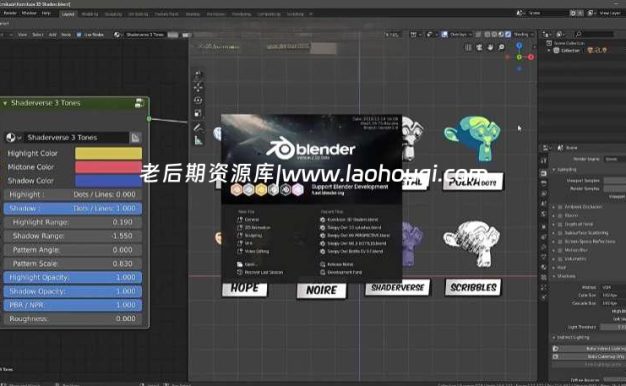Screen dimensions: 626x386
Task: Click the blue Z axis gizmo ball
Action: [519, 46]
